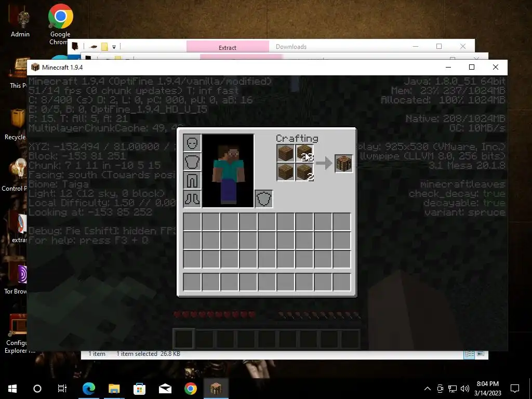
Task: Click the Minecraft 1.9.4 title bar icon
Action: click(x=35, y=67)
